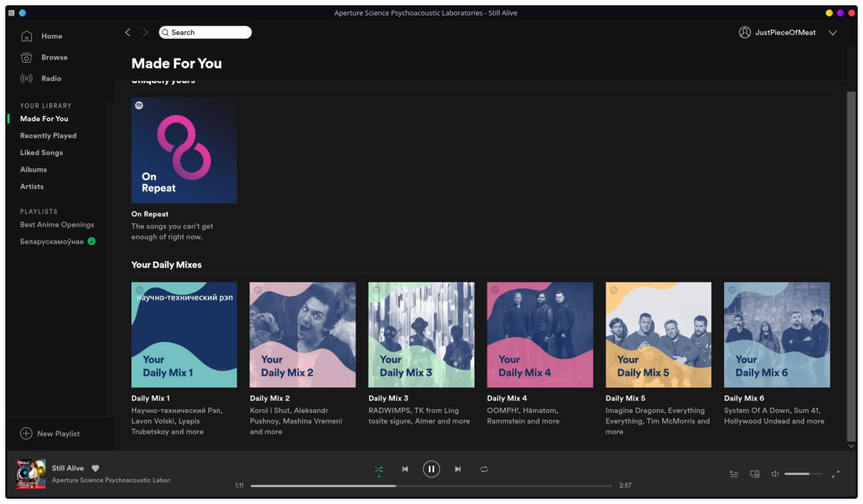Open the Daily Mix 1 cover
This screenshot has height=504, width=863.
point(184,335)
